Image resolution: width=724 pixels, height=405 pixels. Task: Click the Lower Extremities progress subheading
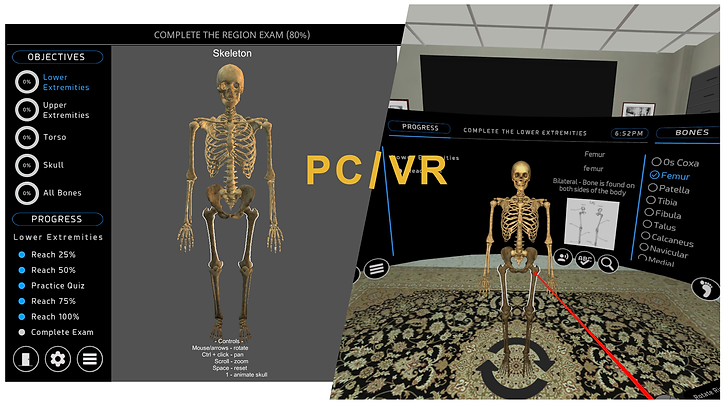[x=58, y=237]
